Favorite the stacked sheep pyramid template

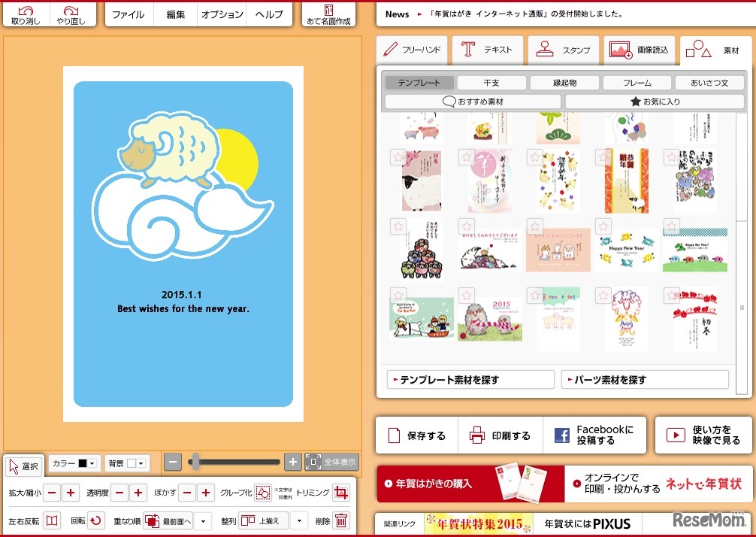(398, 226)
